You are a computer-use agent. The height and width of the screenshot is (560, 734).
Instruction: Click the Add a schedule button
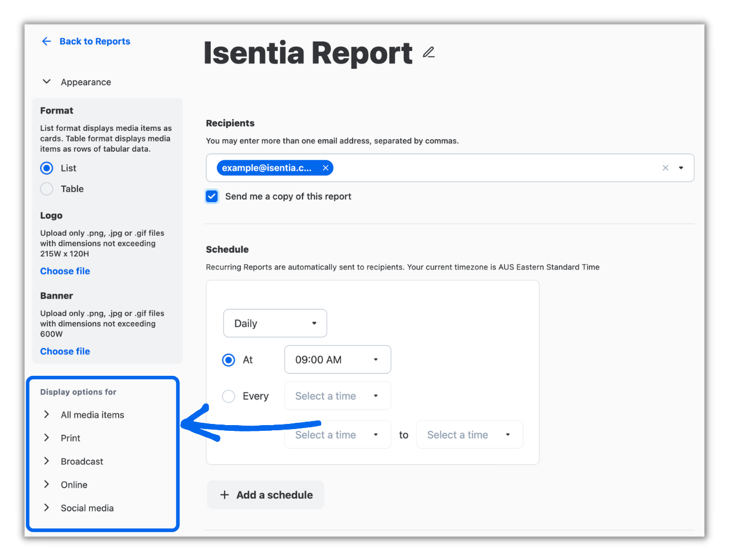point(266,495)
